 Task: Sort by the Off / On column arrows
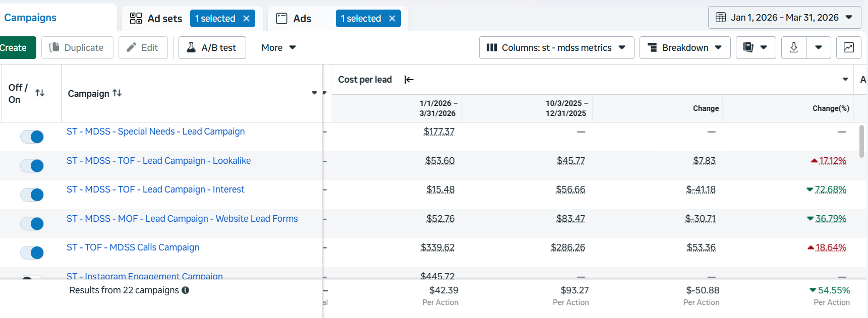40,93
